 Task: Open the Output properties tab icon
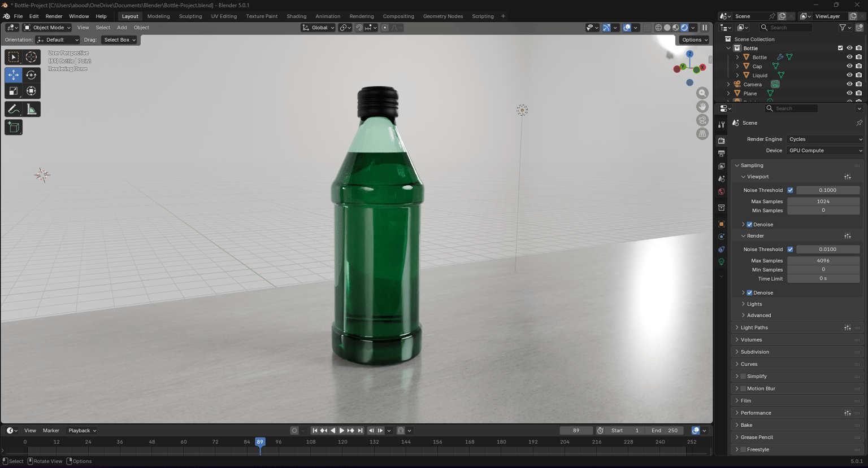722,154
